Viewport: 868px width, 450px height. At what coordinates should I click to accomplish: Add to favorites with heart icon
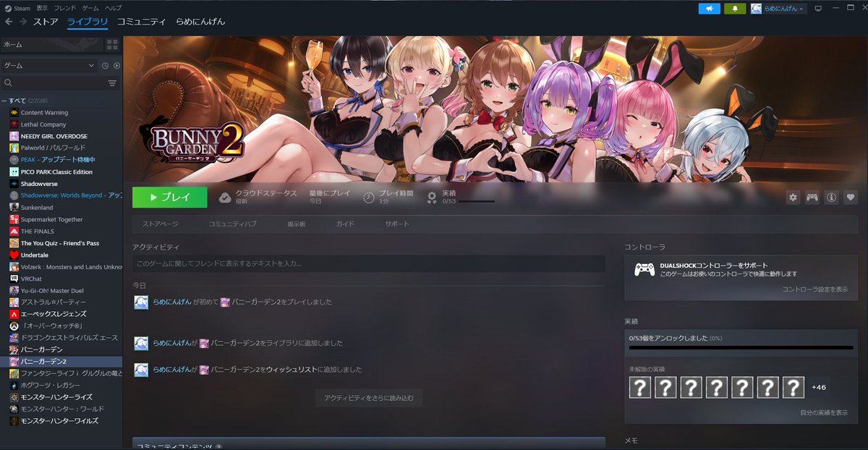[x=851, y=198]
